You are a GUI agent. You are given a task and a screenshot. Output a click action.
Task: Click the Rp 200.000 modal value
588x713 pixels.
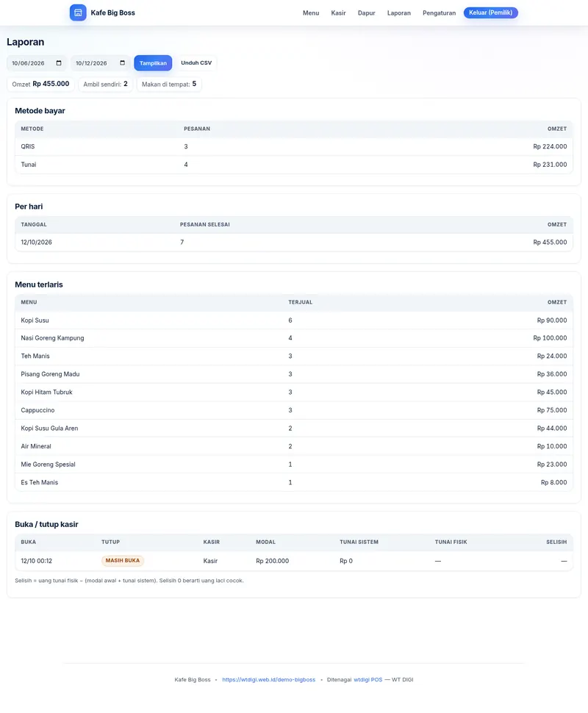click(273, 561)
